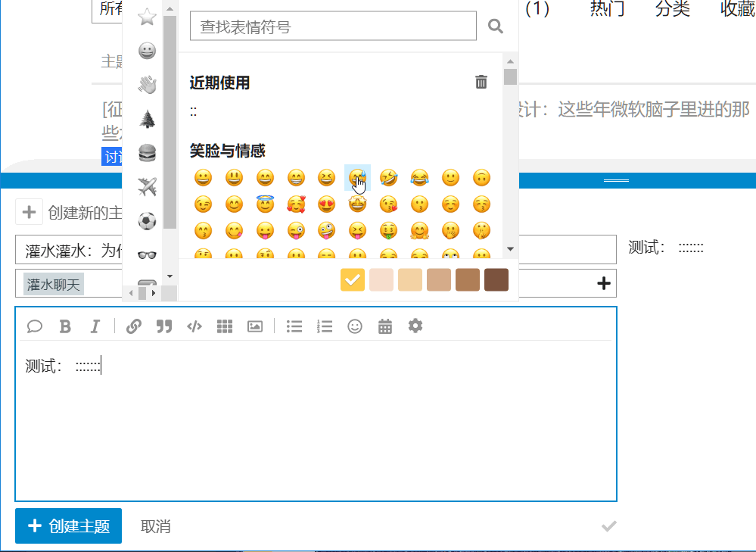
Task: Click the emoji search magnifier icon
Action: point(496,27)
